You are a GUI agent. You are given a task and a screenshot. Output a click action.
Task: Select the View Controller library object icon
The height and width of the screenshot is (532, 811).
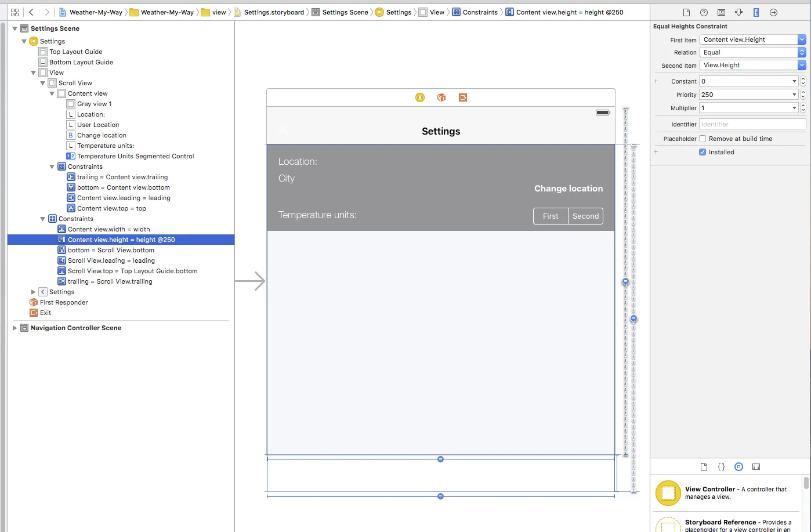[668, 493]
